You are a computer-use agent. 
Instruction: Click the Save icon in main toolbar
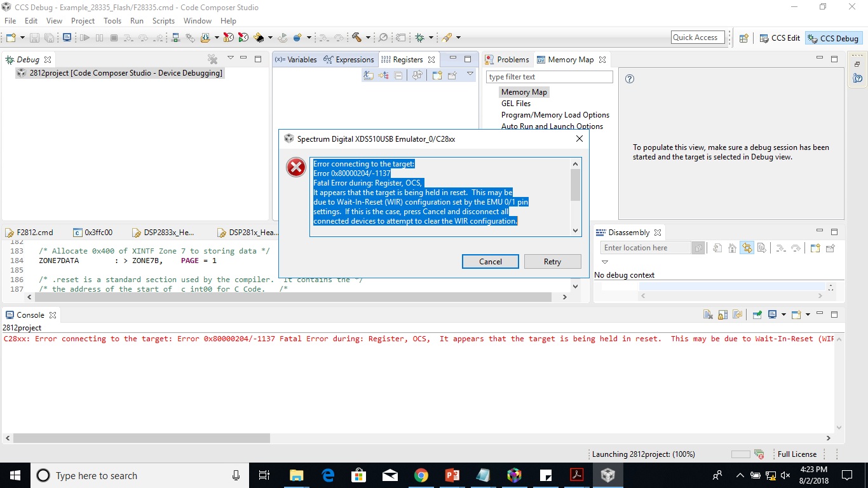coord(34,38)
